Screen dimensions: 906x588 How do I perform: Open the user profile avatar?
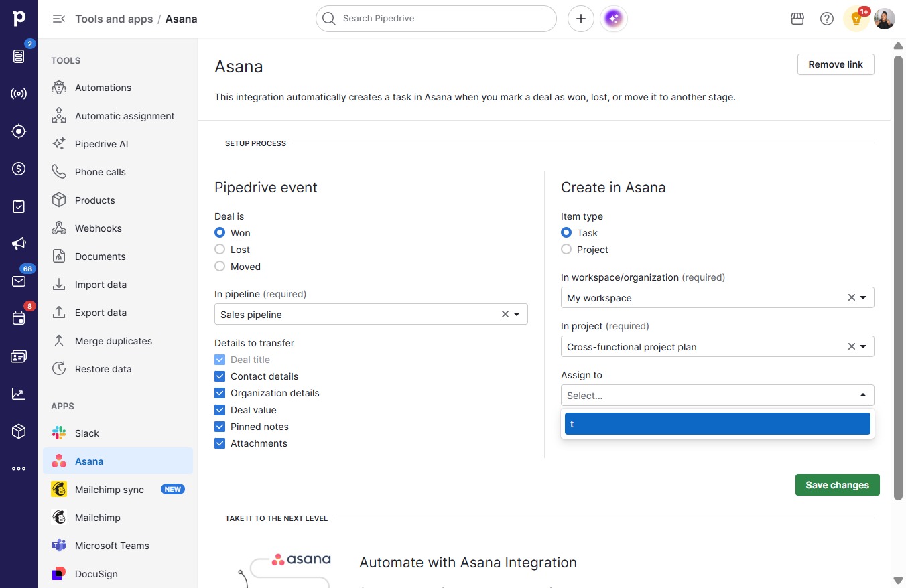885,19
